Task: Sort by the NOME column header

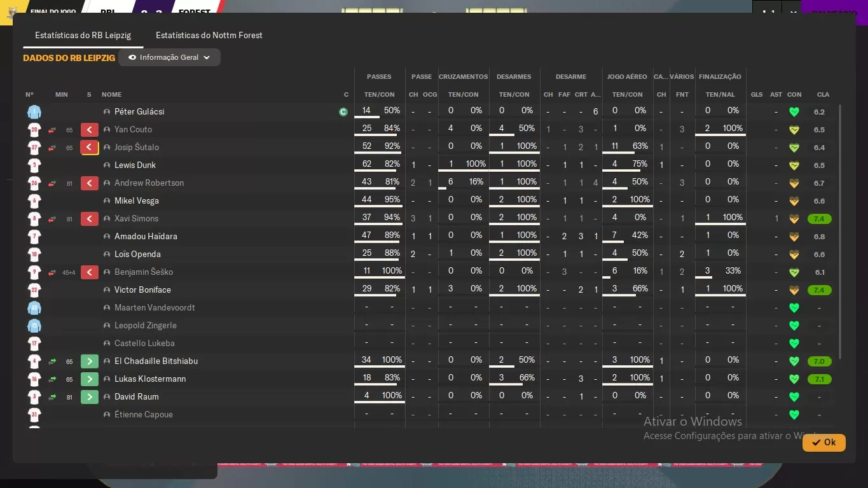Action: pos(111,95)
